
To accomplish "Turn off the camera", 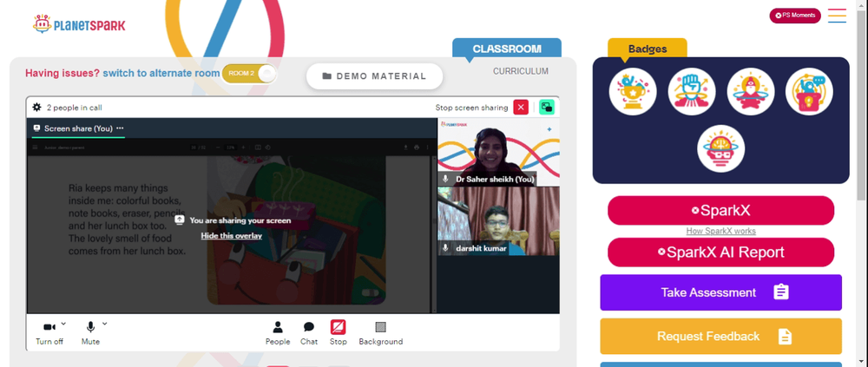I will coord(49,333).
